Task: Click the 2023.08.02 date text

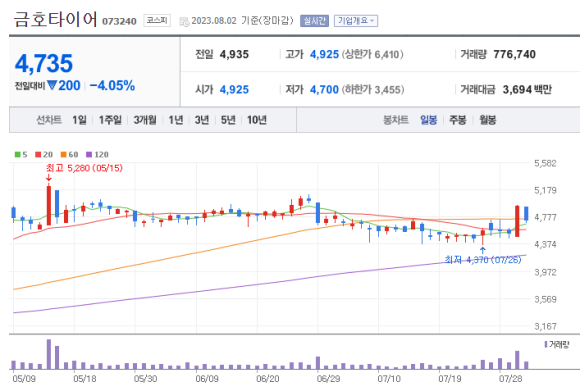Action: click(x=214, y=21)
